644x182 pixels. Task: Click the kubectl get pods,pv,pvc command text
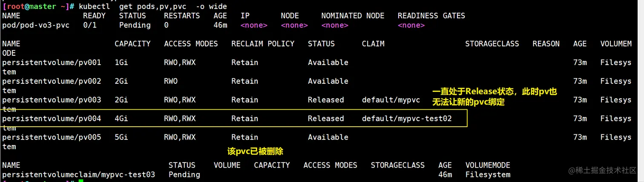click(153, 6)
